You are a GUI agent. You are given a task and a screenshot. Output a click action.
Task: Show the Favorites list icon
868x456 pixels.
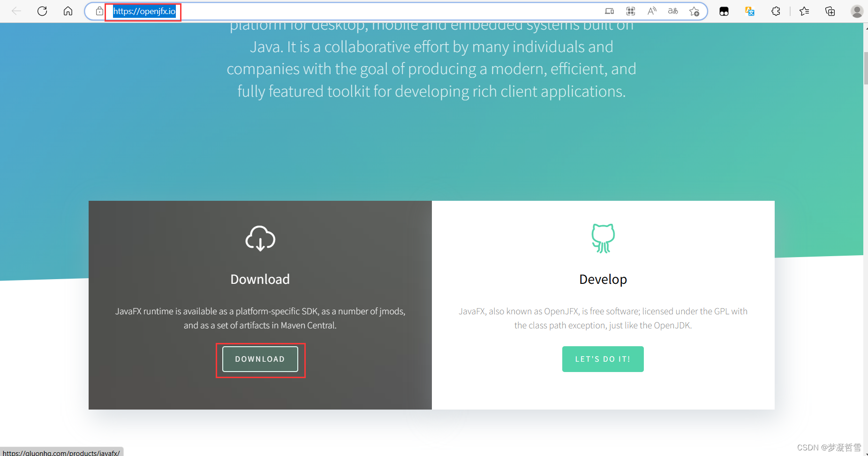tap(804, 11)
